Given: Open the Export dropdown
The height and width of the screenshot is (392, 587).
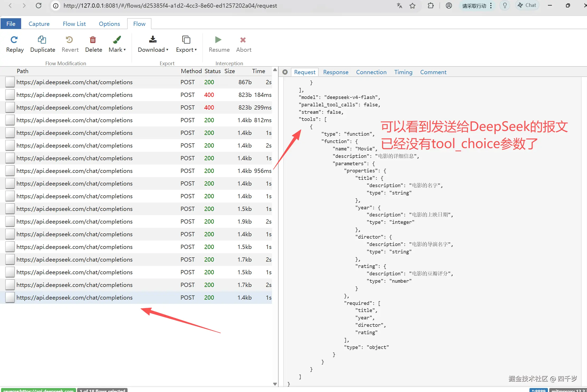Looking at the screenshot, I should [x=186, y=44].
